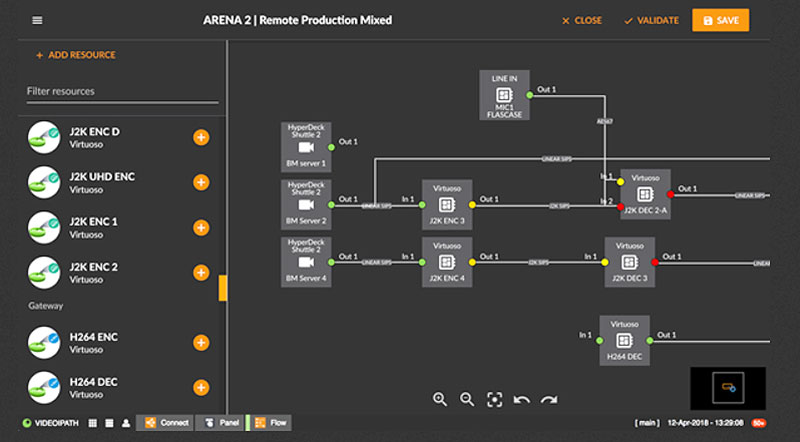This screenshot has height=442, width=800.
Task: Open the Flow tab
Action: [x=271, y=423]
